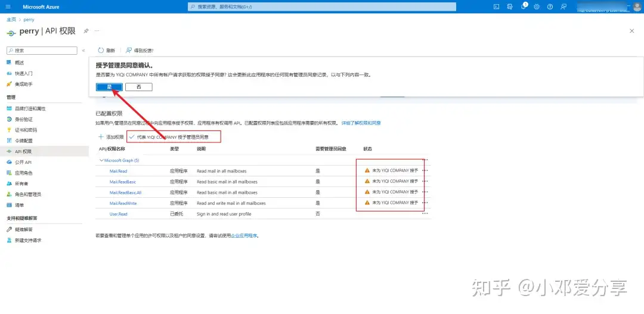Open ellipsis menu for Mail.Read row

[425, 170]
